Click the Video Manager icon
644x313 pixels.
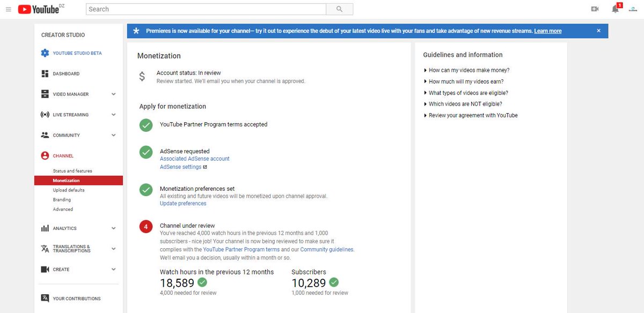pyautogui.click(x=45, y=94)
